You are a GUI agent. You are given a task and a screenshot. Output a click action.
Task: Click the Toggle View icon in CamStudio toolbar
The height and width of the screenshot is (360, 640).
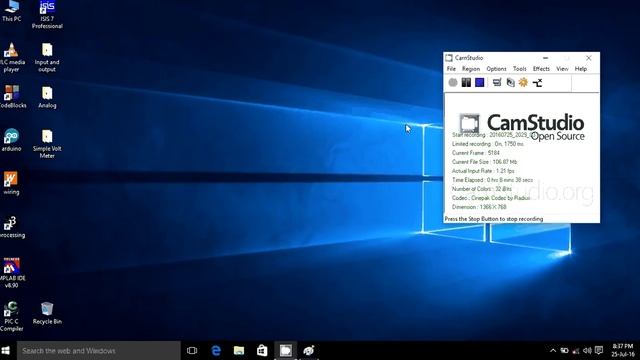click(x=497, y=82)
